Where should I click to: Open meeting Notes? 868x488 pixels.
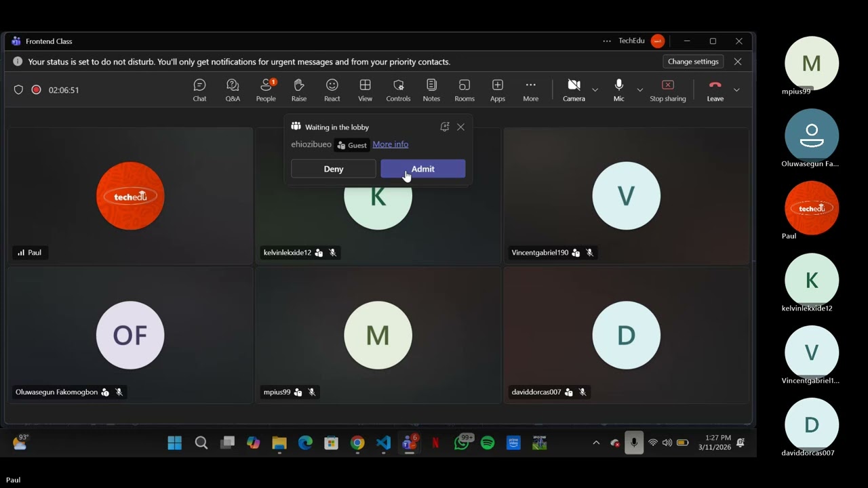click(431, 90)
